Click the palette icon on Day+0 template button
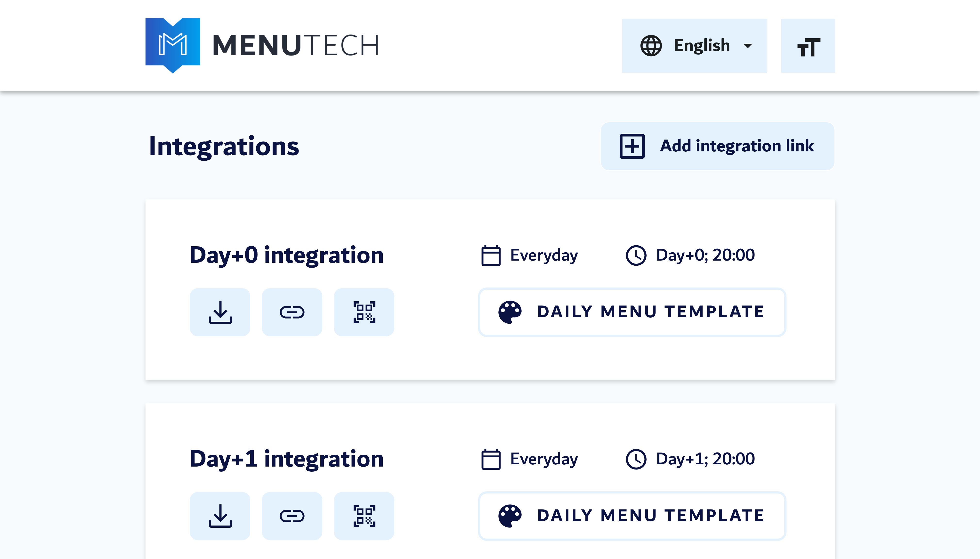 coord(510,312)
